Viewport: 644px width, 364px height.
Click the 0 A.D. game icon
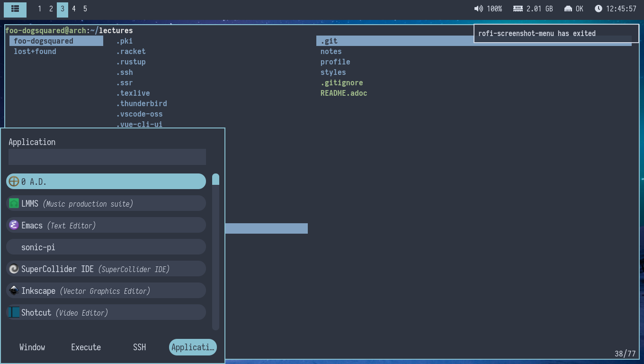(14, 182)
